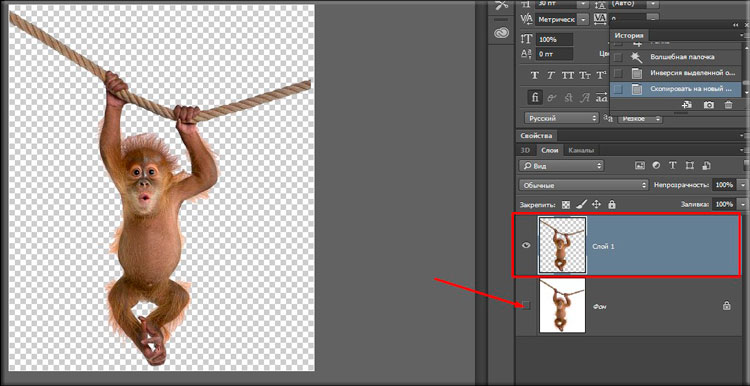
Task: Filter layers by adjustment layers icon
Action: (x=656, y=165)
